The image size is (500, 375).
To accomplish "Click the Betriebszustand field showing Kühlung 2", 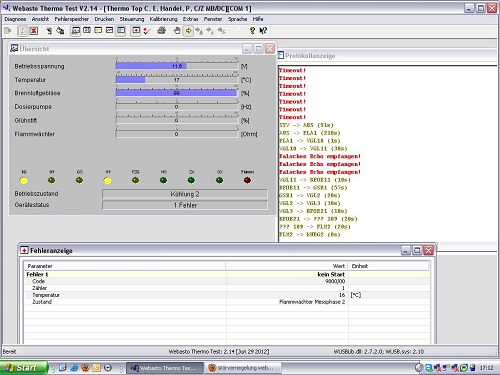I will (x=185, y=194).
